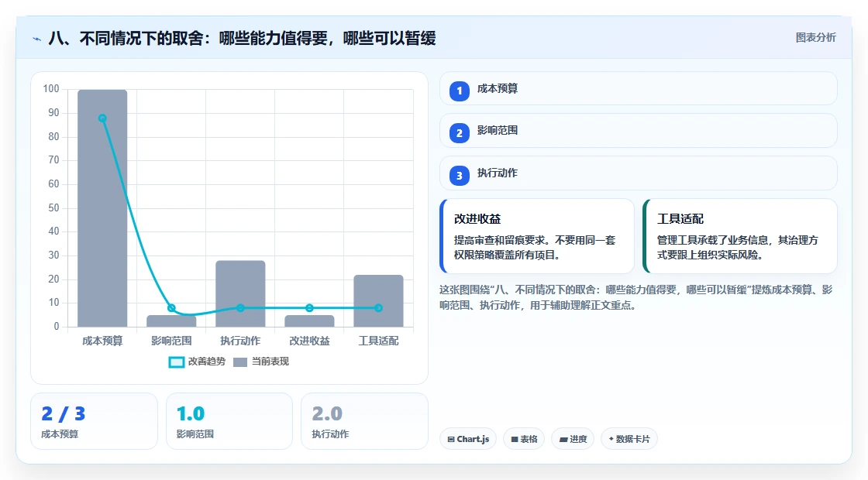The width and height of the screenshot is (868, 480).
Task: Click the 工具适配 info card
Action: point(740,236)
